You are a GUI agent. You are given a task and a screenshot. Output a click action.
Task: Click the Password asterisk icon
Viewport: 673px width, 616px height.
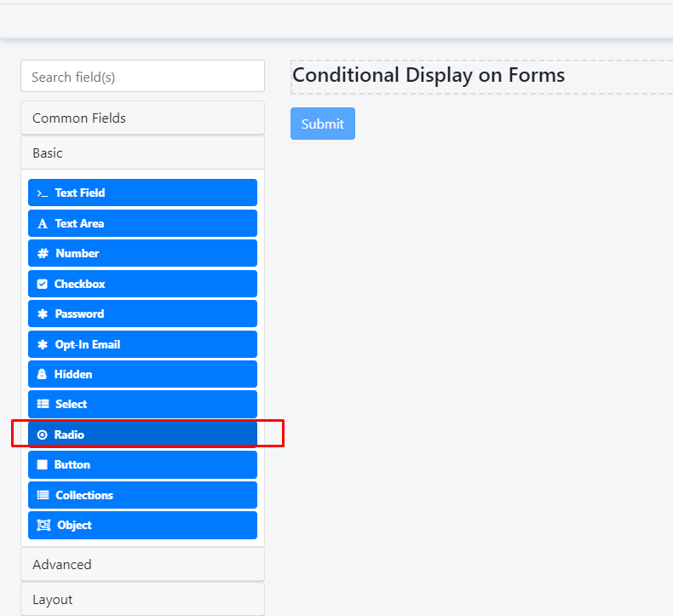(x=43, y=314)
